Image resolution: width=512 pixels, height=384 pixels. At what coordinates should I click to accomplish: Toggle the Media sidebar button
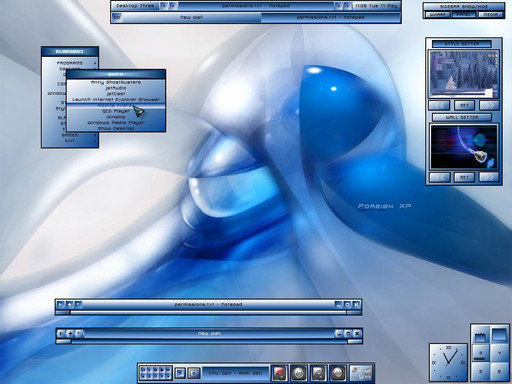(x=491, y=15)
